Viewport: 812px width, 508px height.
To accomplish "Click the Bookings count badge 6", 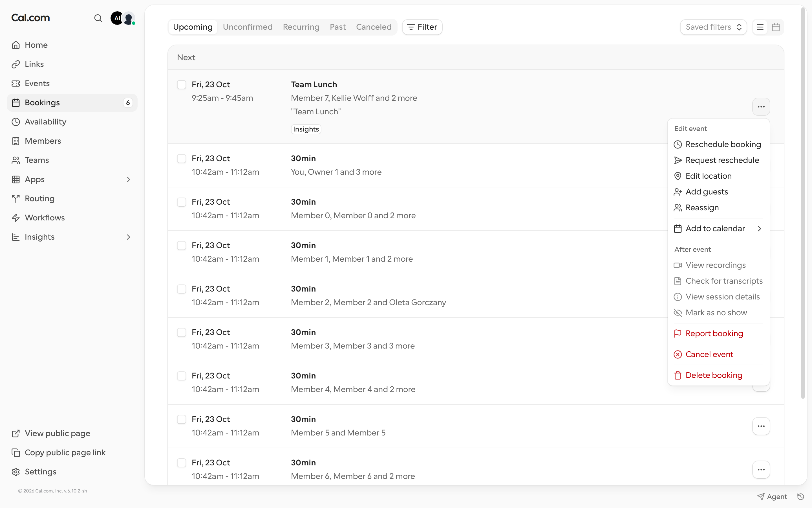I will [128, 103].
